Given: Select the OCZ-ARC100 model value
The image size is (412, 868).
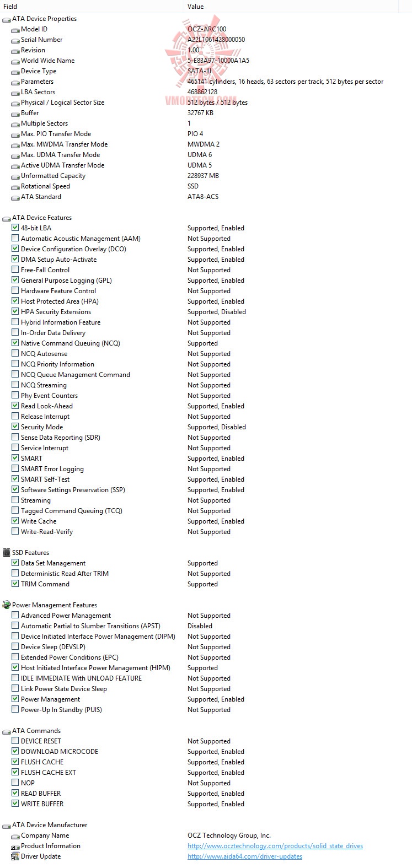Looking at the screenshot, I should pos(207,29).
